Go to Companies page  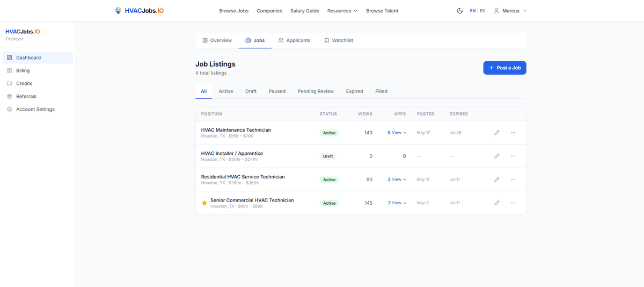coord(269,11)
